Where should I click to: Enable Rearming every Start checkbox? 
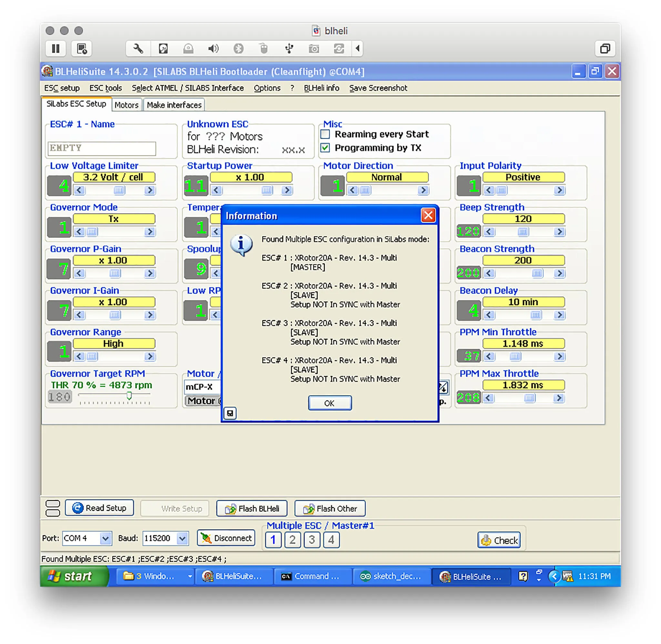[x=325, y=134]
